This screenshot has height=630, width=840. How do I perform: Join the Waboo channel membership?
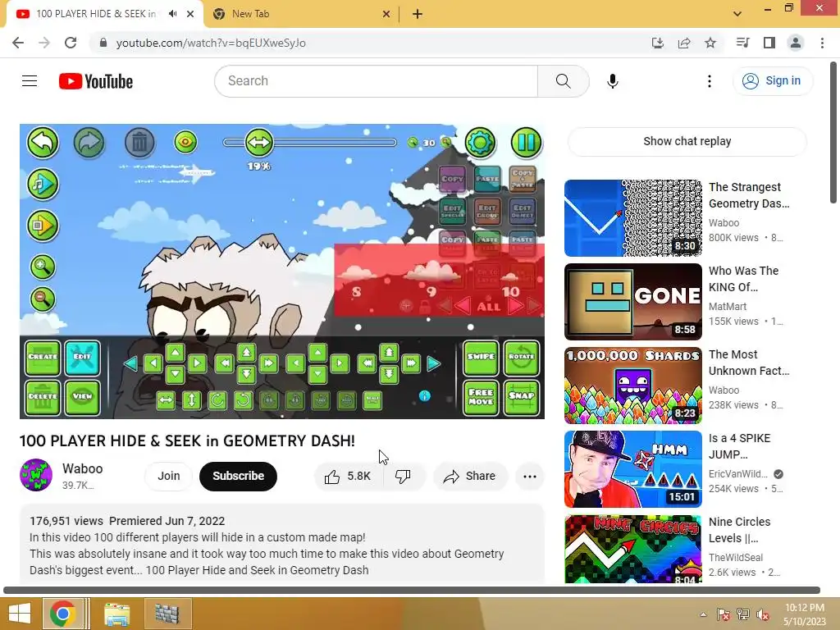point(169,477)
